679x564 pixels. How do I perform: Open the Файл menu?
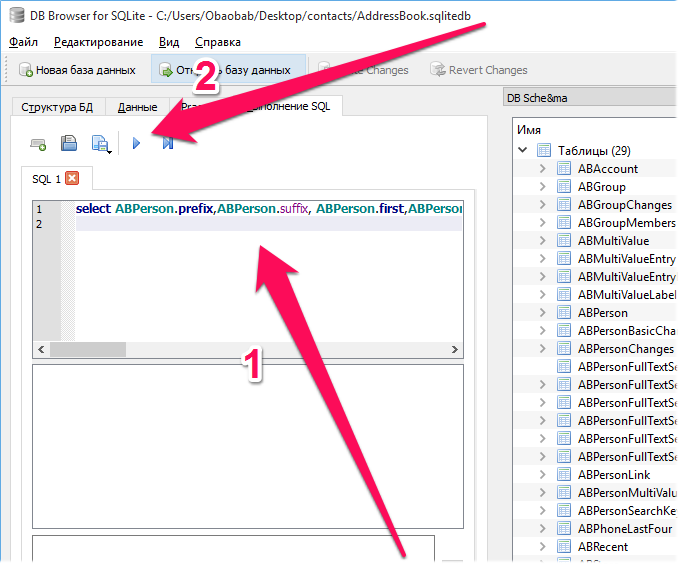pos(23,42)
